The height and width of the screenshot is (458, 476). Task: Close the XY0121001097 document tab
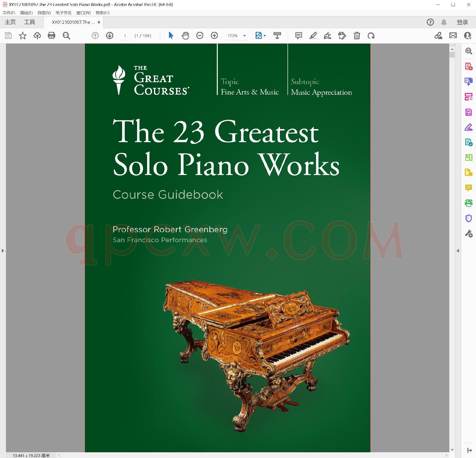click(x=99, y=22)
